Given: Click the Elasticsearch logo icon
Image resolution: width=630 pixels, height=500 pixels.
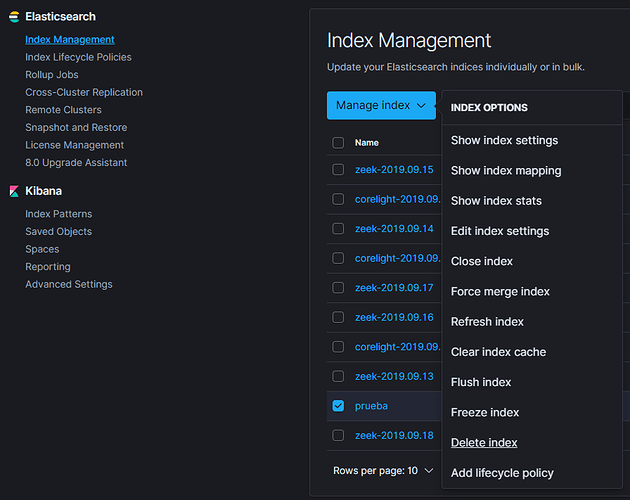Looking at the screenshot, I should click(x=14, y=17).
